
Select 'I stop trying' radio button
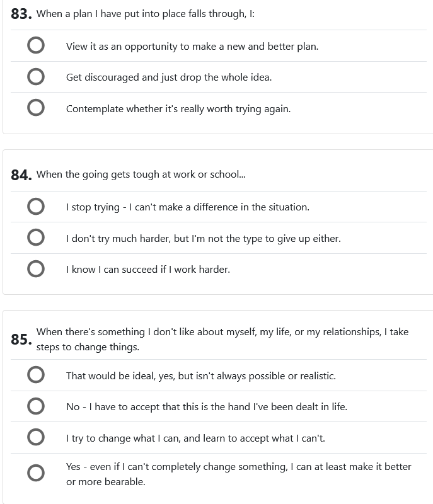(36, 207)
